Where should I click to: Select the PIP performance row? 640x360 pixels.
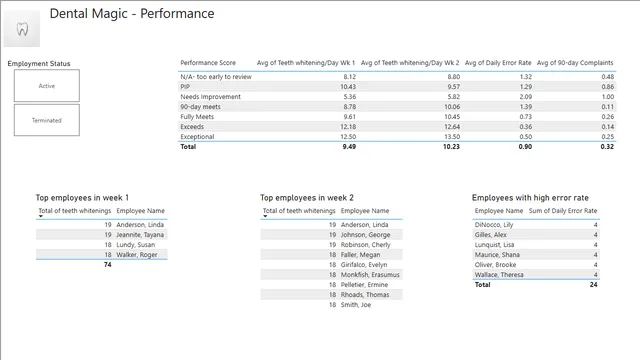(397, 87)
